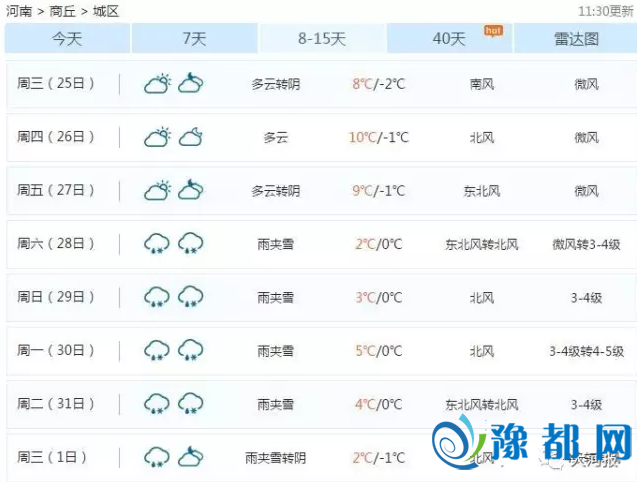Click the first sleet icon for 周六（28日）
This screenshot has height=482, width=637.
point(157,243)
